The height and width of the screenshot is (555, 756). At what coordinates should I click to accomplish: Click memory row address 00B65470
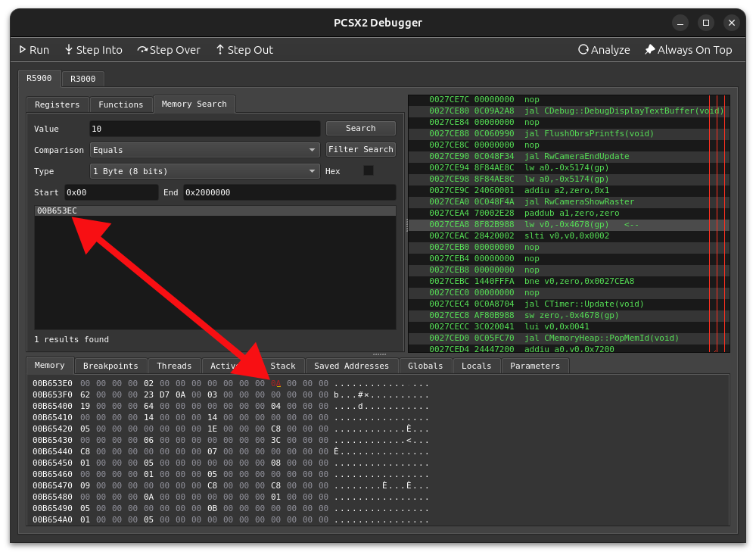[x=52, y=486]
